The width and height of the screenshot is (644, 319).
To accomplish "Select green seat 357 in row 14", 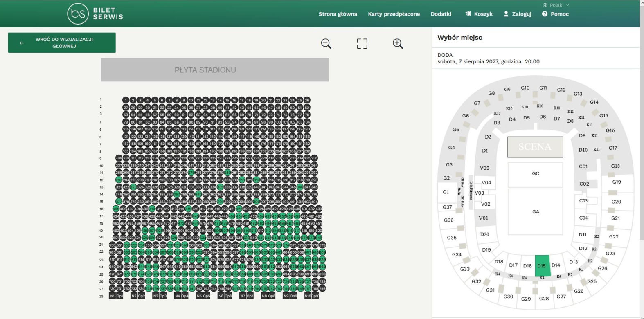I will pos(177,194).
